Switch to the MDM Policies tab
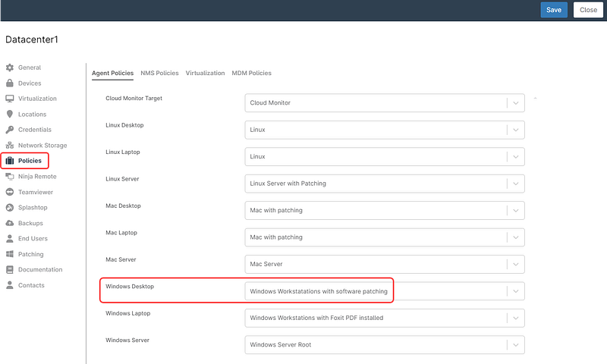 [251, 74]
